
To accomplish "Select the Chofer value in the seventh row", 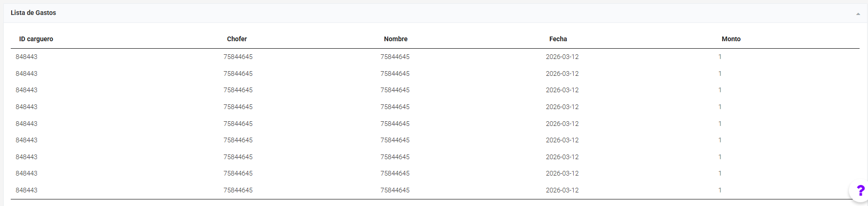I will click(x=238, y=157).
